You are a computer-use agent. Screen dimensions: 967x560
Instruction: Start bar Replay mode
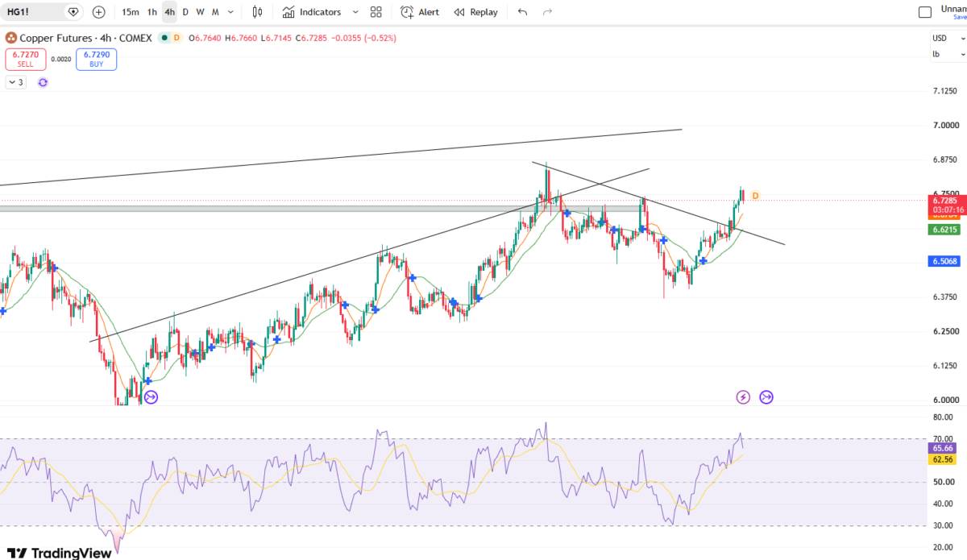[475, 12]
